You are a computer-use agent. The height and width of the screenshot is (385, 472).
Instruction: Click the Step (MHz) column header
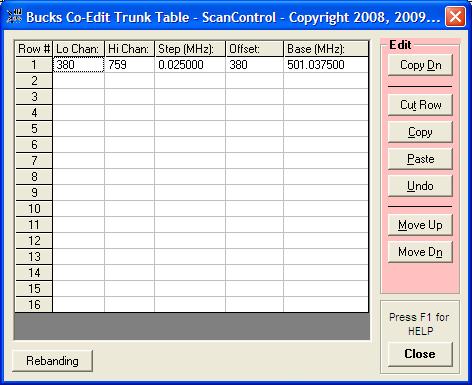click(x=190, y=49)
